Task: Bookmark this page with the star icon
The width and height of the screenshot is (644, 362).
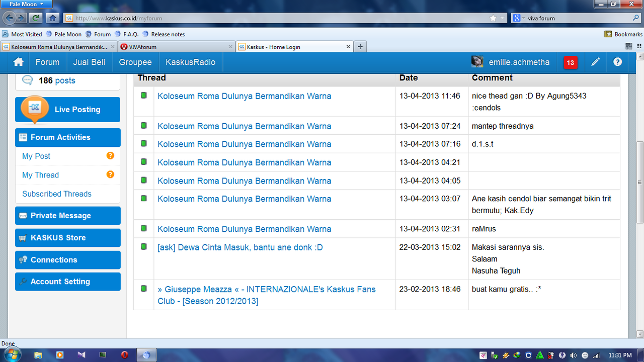Action: click(493, 18)
